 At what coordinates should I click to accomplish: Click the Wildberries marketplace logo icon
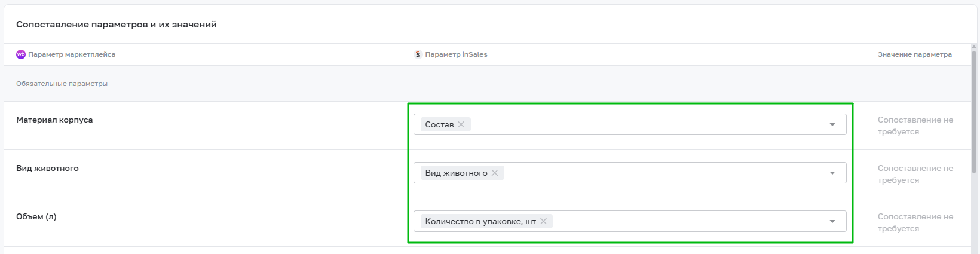21,54
